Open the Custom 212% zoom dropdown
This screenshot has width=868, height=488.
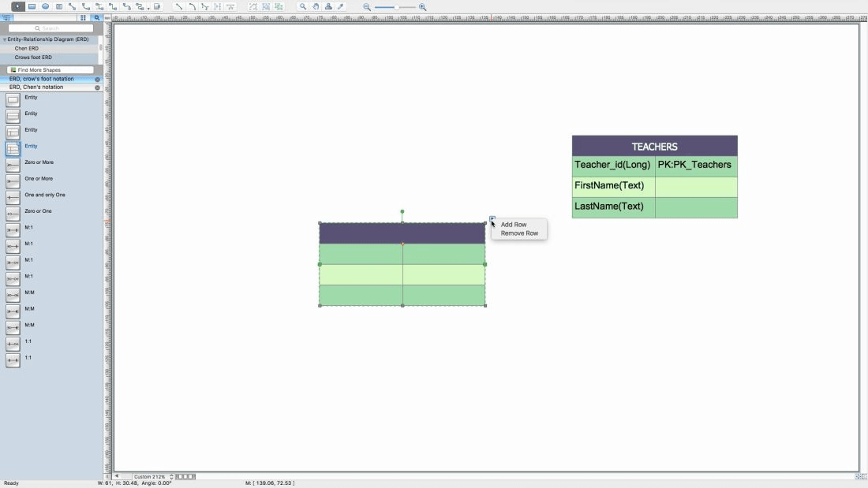(153, 476)
